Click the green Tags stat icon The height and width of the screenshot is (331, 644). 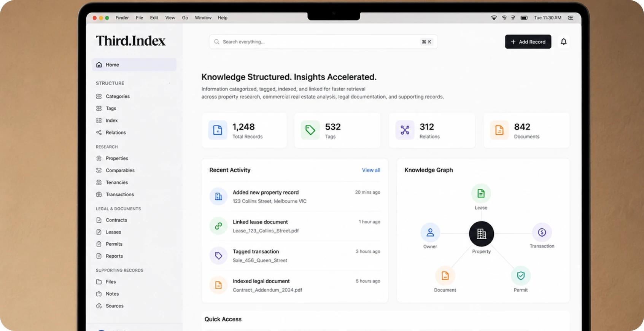point(310,130)
